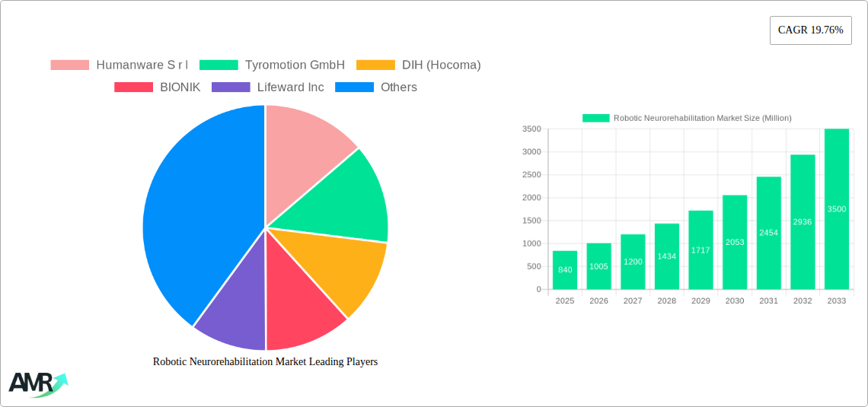Click the 2025 bar showing 840

pos(565,270)
